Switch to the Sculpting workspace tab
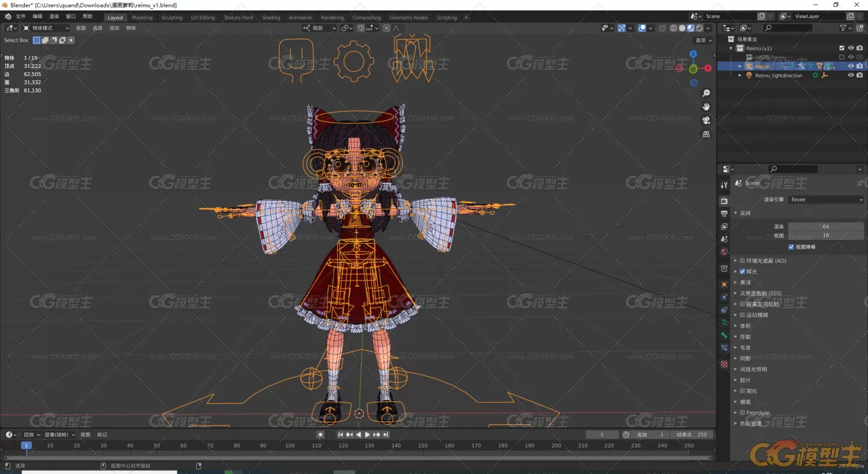868x474 pixels. (x=172, y=17)
